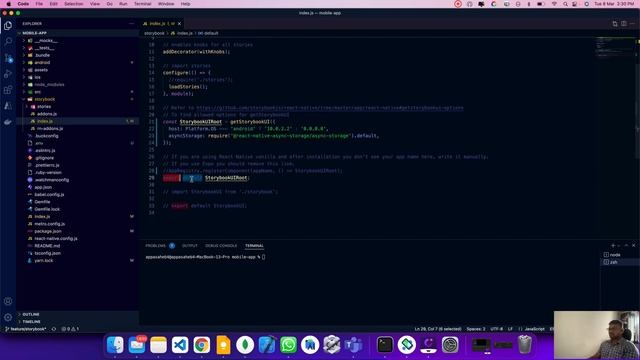Expand the stories subfolder
This screenshot has height=360, width=640.
coord(44,107)
